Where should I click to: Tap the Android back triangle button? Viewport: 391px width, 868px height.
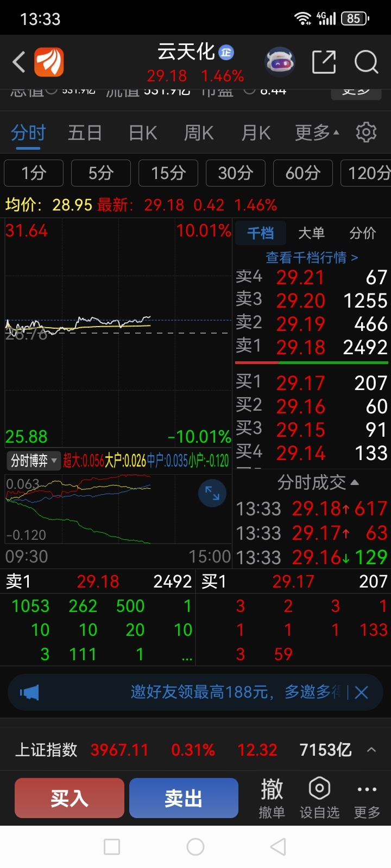click(278, 847)
